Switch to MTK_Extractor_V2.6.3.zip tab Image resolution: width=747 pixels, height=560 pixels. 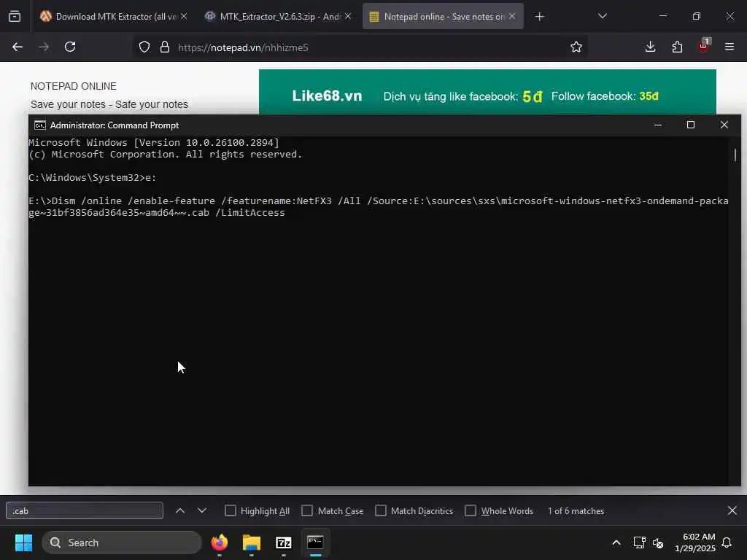click(x=278, y=17)
